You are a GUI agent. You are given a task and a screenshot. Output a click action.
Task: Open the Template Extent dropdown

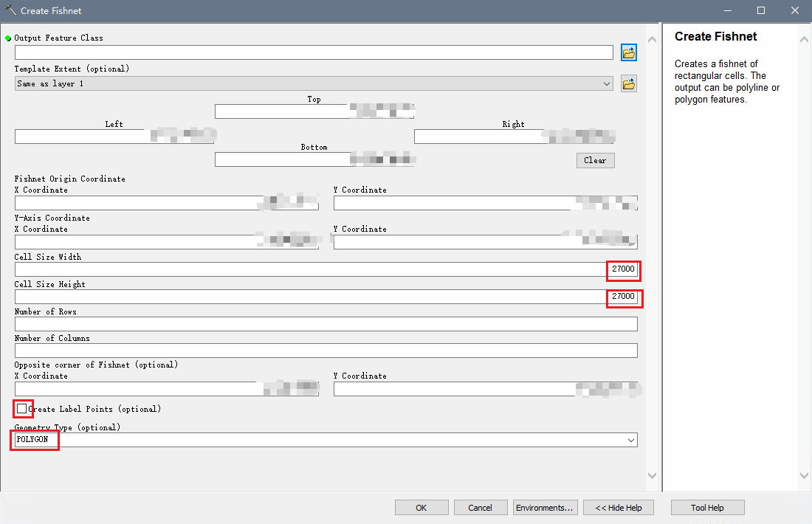(607, 83)
